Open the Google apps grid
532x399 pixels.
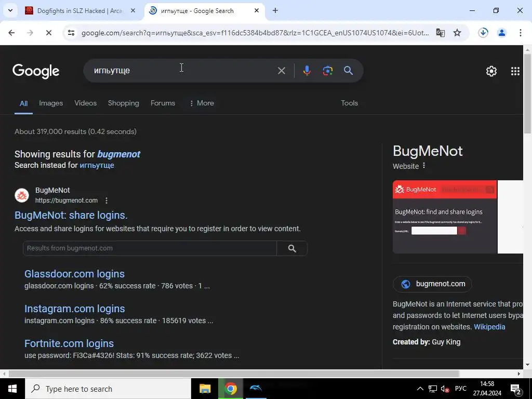click(x=515, y=71)
